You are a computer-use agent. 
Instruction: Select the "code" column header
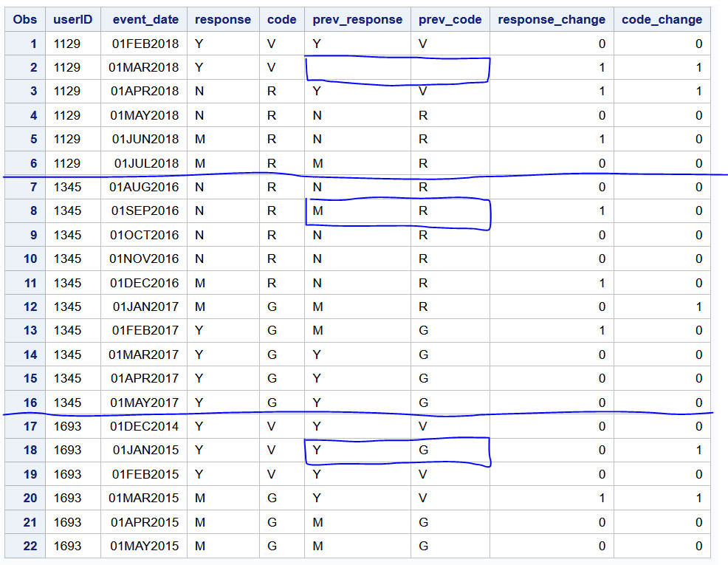click(281, 19)
